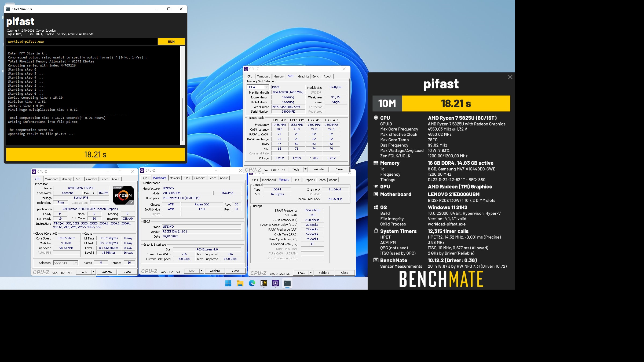Click 'Total computation time' console line
Screen dimensions: 644x362
pyautogui.click(x=57, y=118)
